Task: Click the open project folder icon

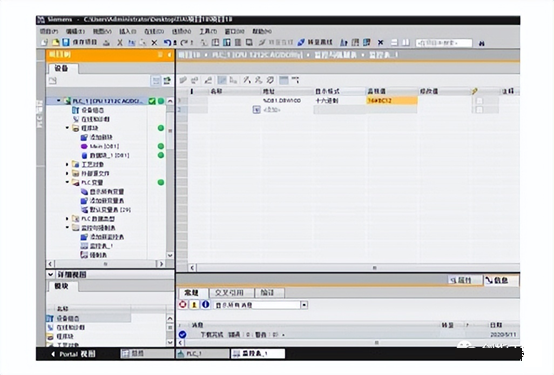Action: pos(55,42)
